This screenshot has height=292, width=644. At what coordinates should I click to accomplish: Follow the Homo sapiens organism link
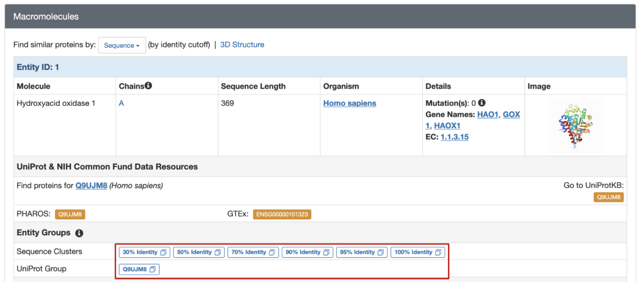(x=350, y=103)
